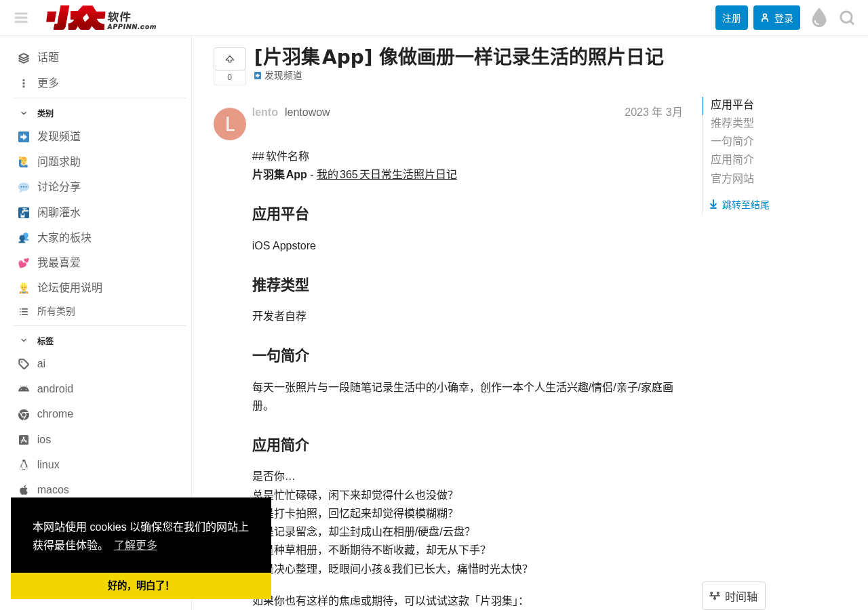Select the linux tag label
This screenshot has height=610, width=868.
click(x=48, y=465)
